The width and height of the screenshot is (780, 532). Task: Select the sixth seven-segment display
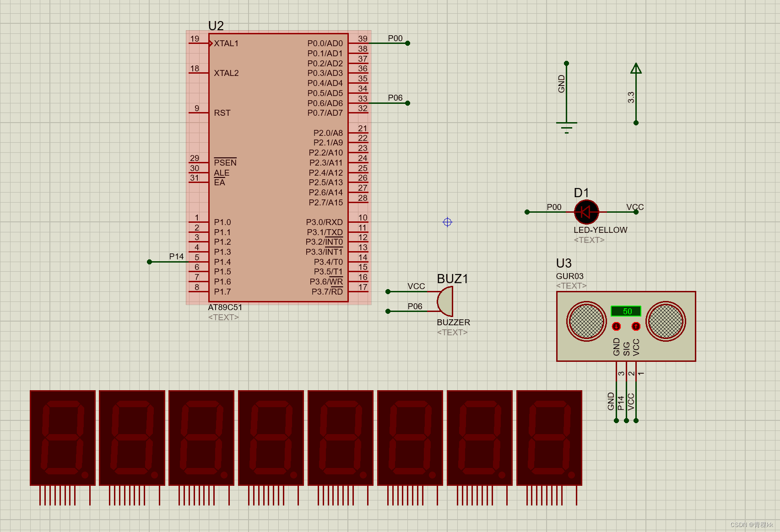tap(411, 438)
